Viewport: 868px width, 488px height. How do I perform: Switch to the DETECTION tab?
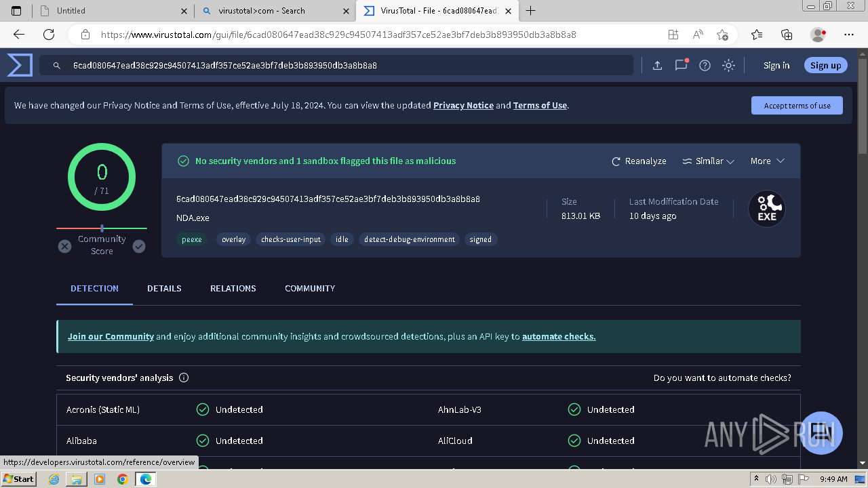[94, 288]
